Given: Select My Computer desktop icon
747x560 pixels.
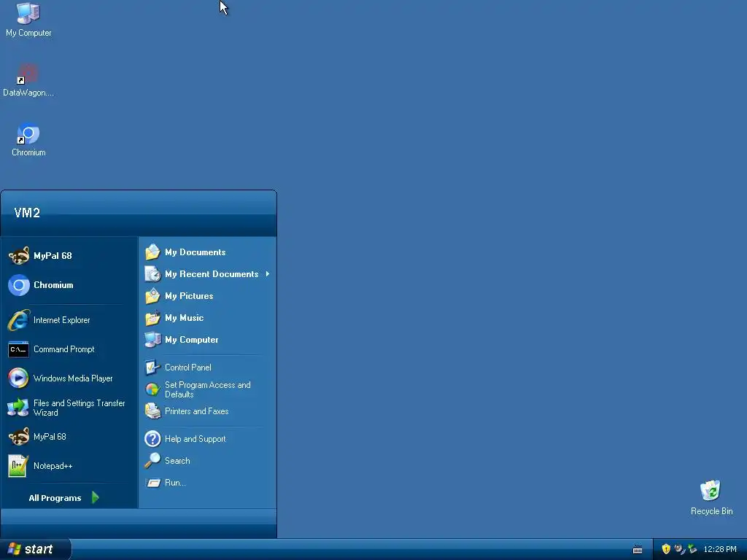Looking at the screenshot, I should point(28,20).
